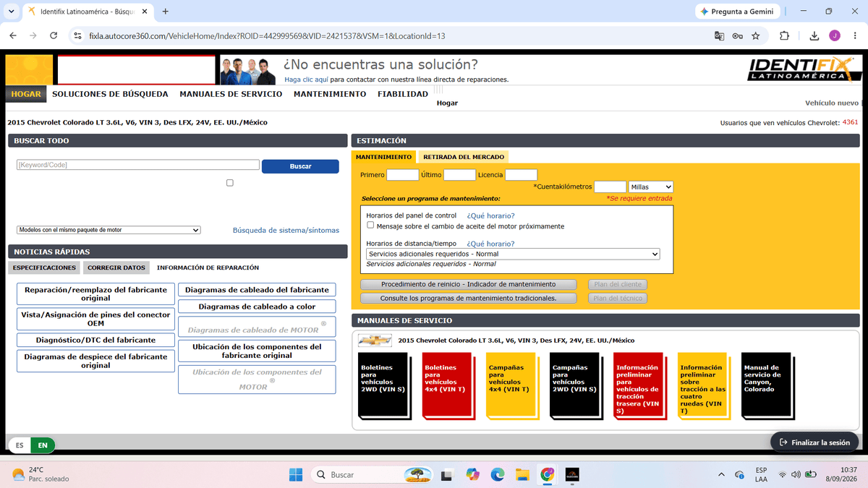Click Consulte los programas de mantenimiento tradicionales
This screenshot has width=868, height=488.
point(469,298)
